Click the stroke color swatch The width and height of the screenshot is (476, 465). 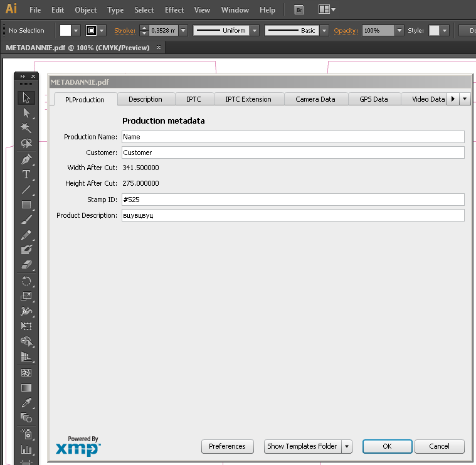point(91,30)
